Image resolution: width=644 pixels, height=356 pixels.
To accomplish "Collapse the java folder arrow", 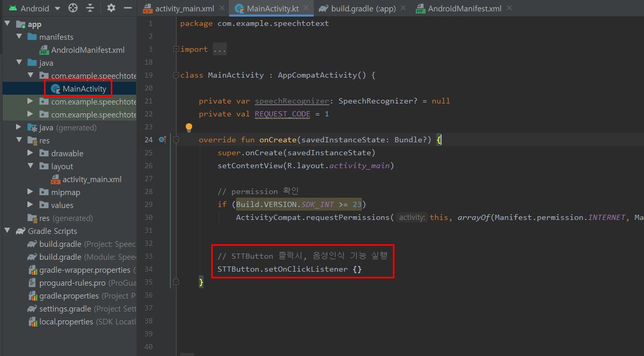I will (19, 63).
